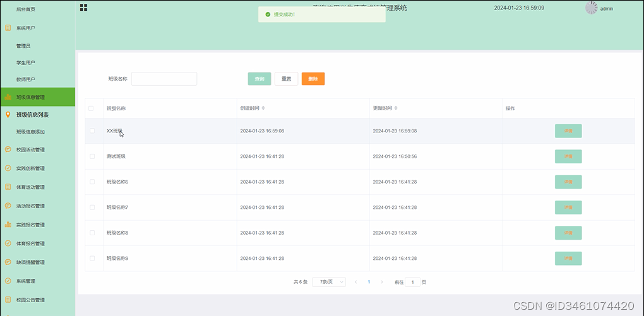Tick the checkbox for 班级名称6 row
The width and height of the screenshot is (644, 316).
point(92,182)
